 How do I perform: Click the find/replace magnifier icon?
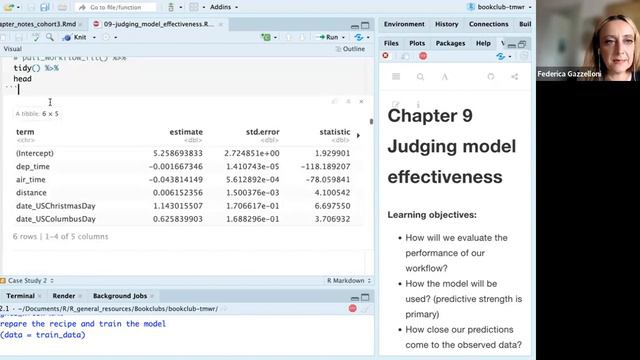point(50,37)
